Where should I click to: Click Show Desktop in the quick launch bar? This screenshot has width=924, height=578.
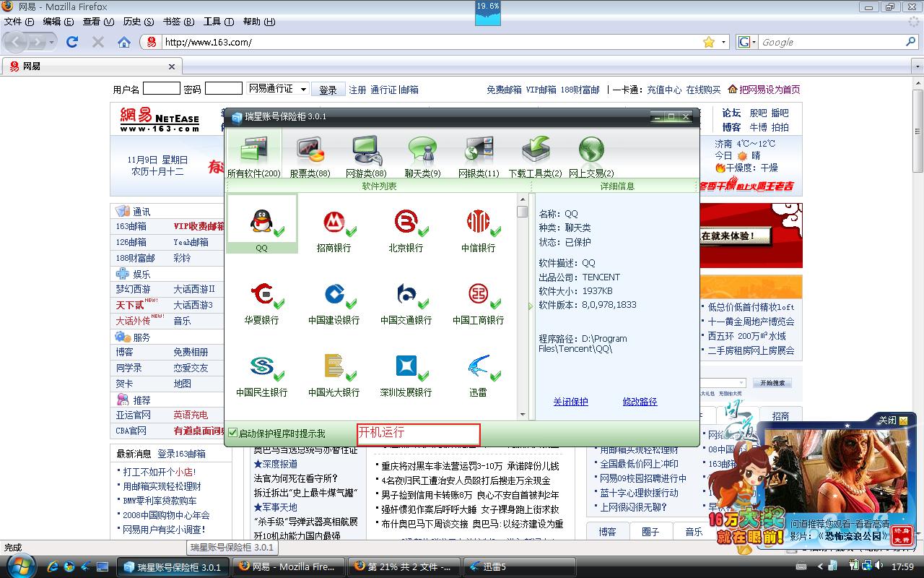coord(103,566)
